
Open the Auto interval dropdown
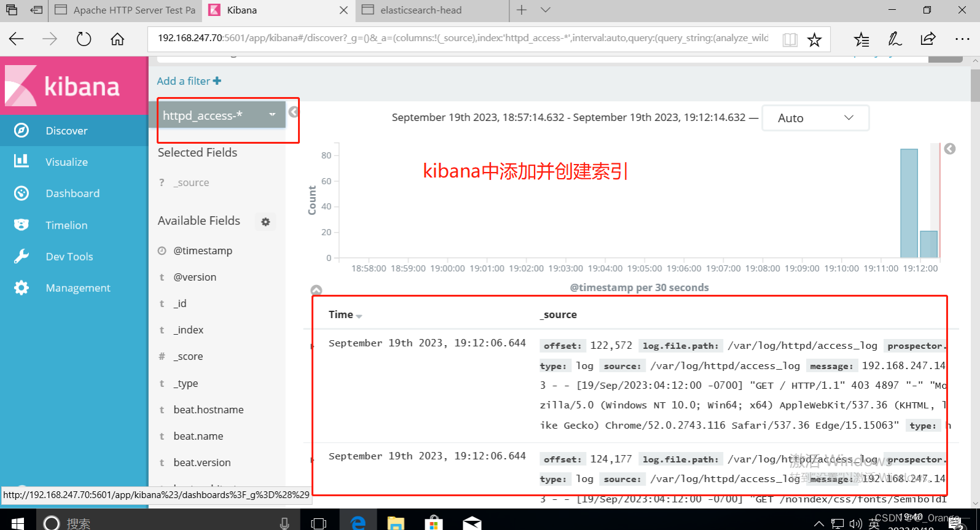point(815,118)
